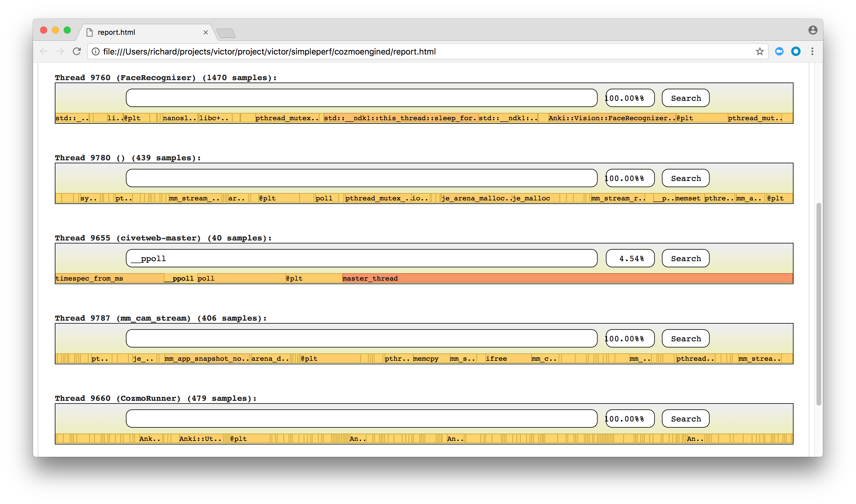The image size is (856, 504).
Task: Open a new tab
Action: (x=225, y=33)
